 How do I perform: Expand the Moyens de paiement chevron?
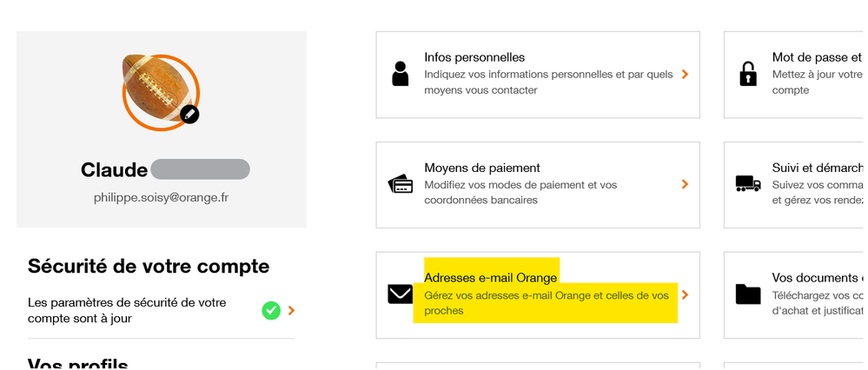coord(686,184)
